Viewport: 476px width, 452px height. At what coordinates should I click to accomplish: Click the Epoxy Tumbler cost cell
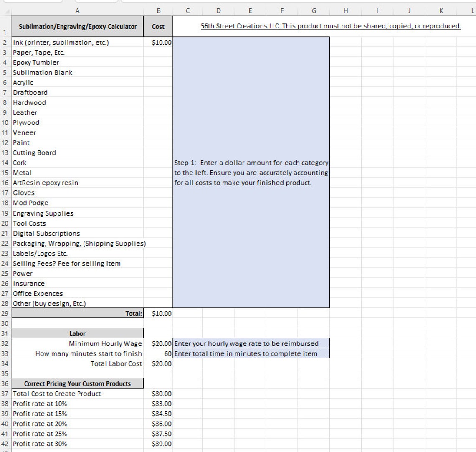(158, 62)
